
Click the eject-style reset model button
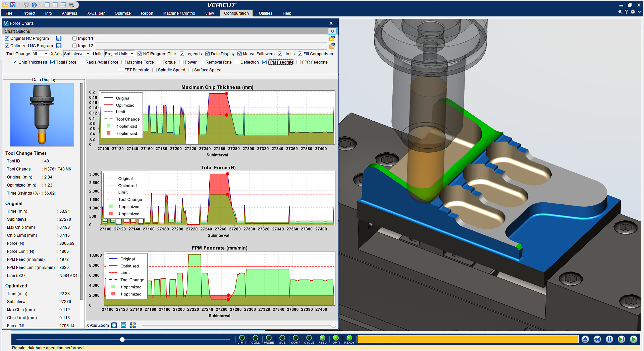pyautogui.click(x=585, y=339)
